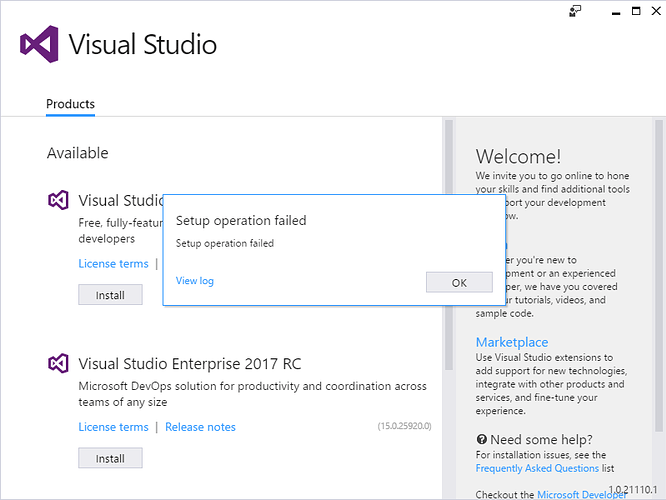
Task: Install Visual Studio Enterprise 2017 RC
Action: 110,458
